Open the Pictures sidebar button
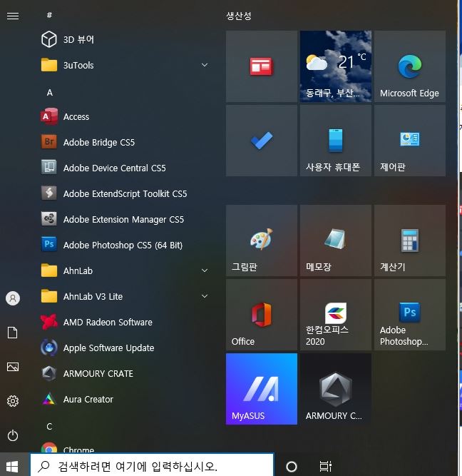Viewport: 462px width, 476px height. click(13, 367)
